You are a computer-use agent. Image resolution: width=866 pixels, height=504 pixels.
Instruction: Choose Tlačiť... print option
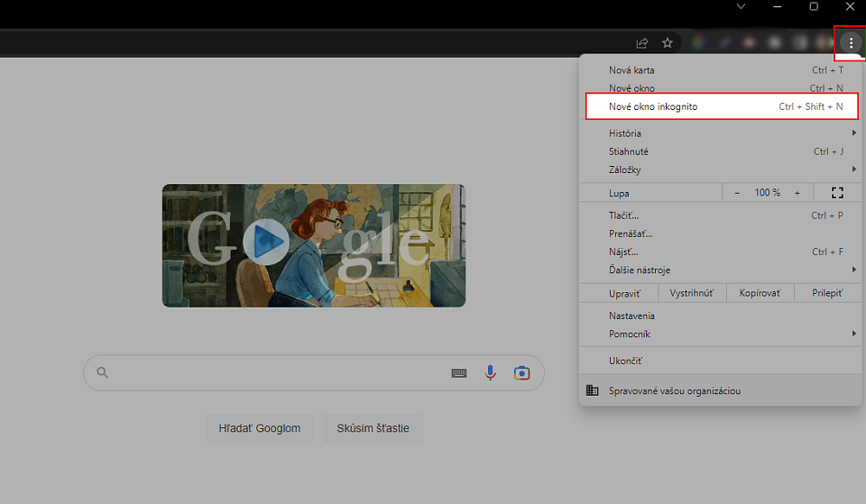click(x=720, y=215)
